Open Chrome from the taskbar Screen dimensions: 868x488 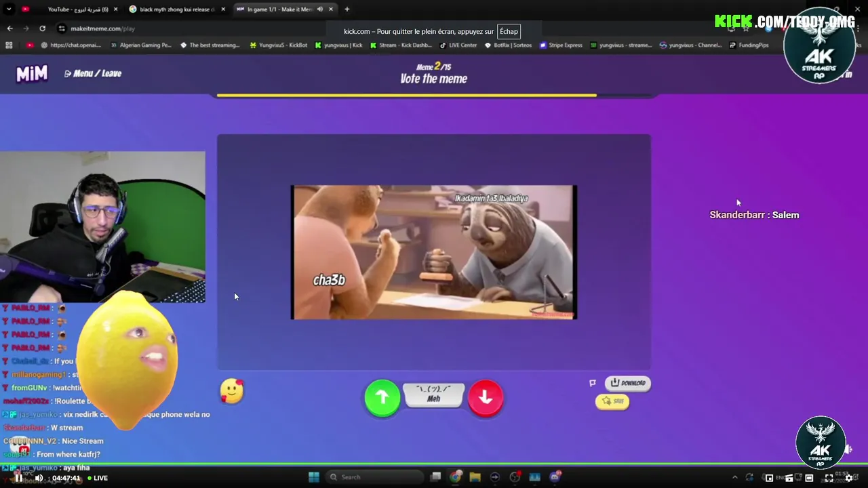click(x=455, y=477)
